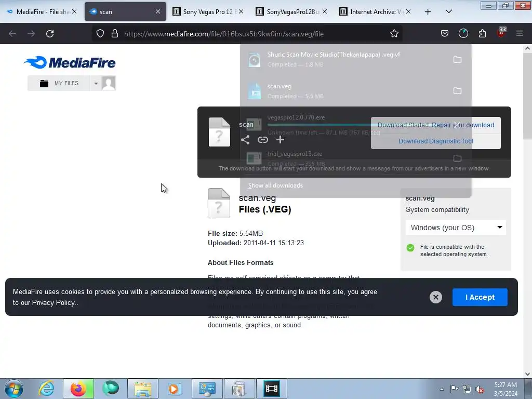Viewport: 532px width, 399px height.
Task: Open folder for trial_vegaspro13.exe download
Action: (x=457, y=158)
